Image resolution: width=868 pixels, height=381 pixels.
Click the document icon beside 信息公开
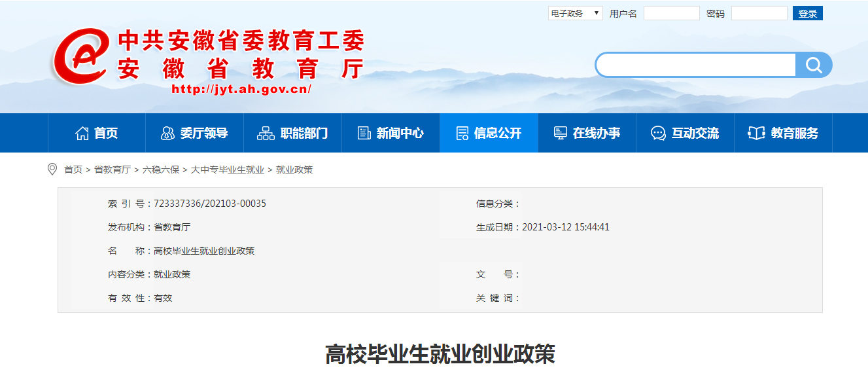click(462, 133)
